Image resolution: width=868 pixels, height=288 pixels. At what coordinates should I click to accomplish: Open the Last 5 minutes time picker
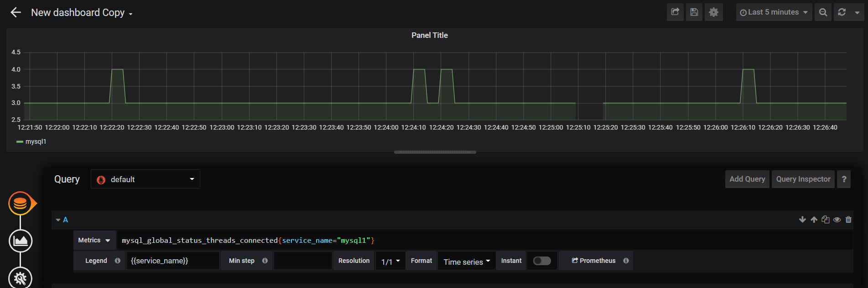click(x=774, y=12)
